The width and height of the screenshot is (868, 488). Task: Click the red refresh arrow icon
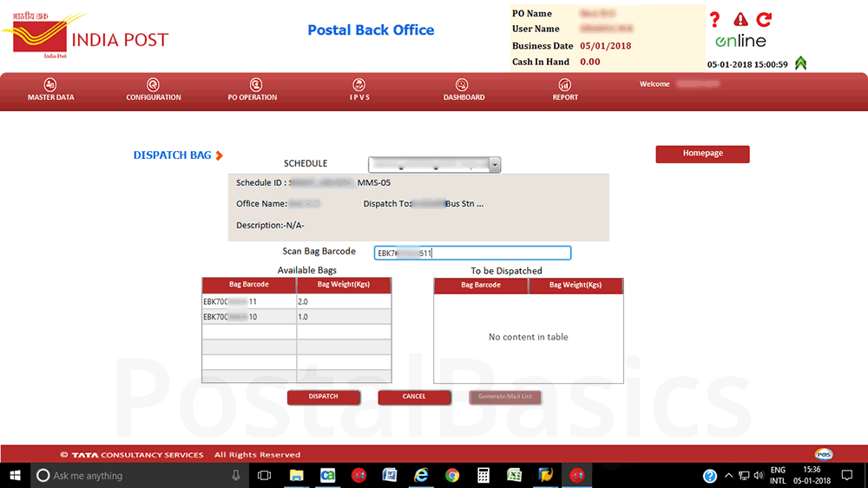(x=764, y=19)
